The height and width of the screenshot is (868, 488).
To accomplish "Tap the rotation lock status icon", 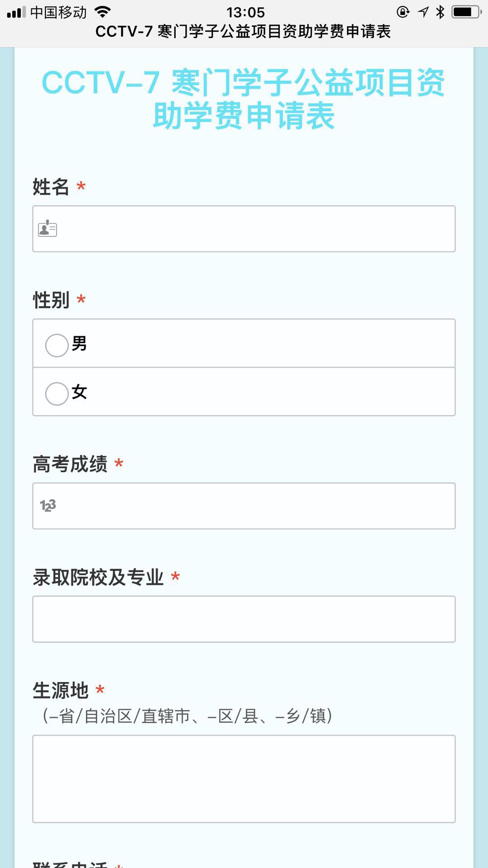I will 403,12.
